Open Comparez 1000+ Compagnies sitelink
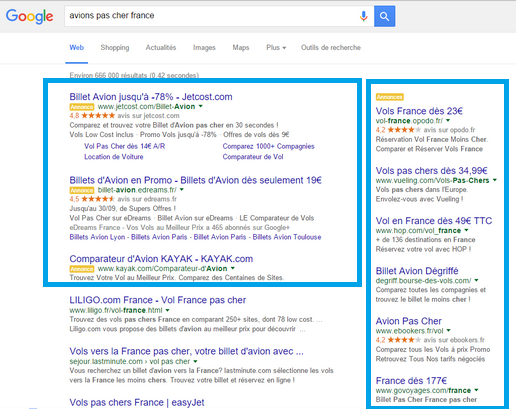Screen dimensions: 516x409 click(x=268, y=146)
